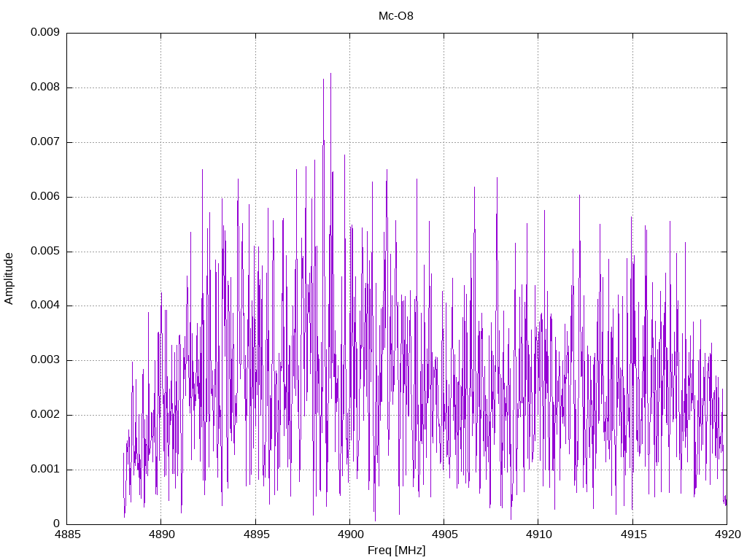747x560 pixels.
Task: Click the 4905 x-axis tick label
Action: click(444, 534)
